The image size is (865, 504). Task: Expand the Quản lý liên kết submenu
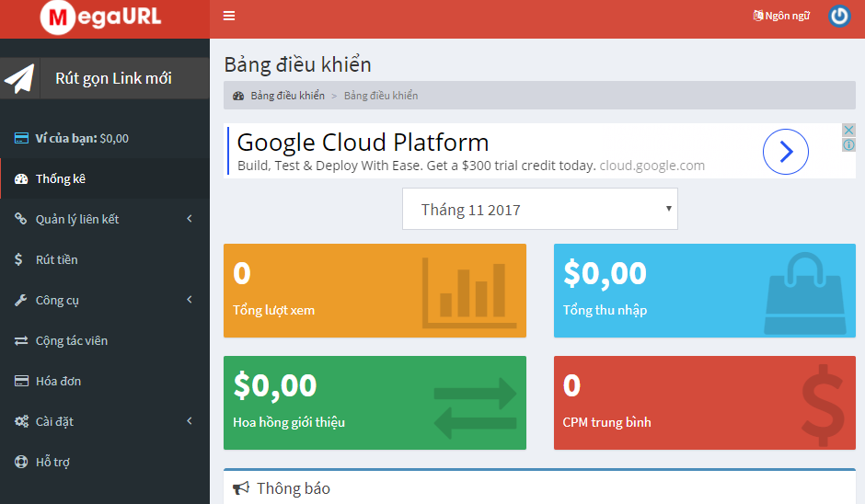click(x=189, y=219)
